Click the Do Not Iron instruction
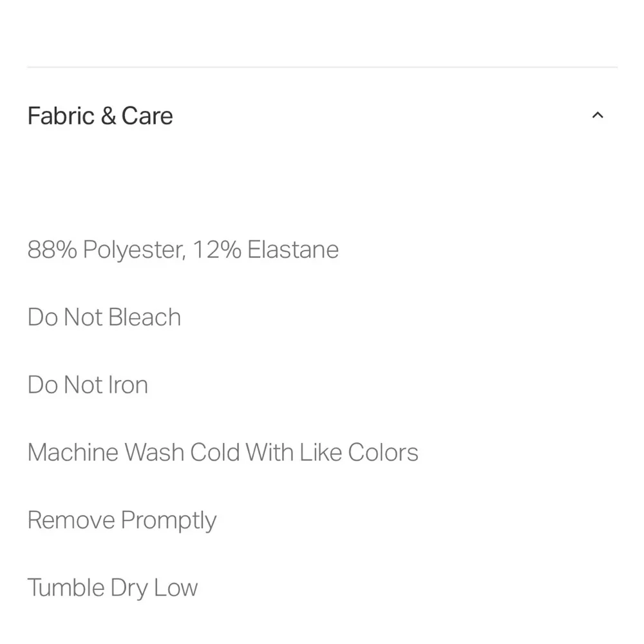 88,385
